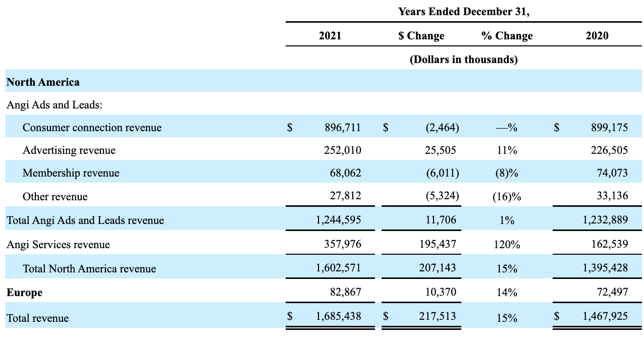The height and width of the screenshot is (344, 644).
Task: Select the 'Angi Services revenue' row label
Action: pyautogui.click(x=58, y=245)
